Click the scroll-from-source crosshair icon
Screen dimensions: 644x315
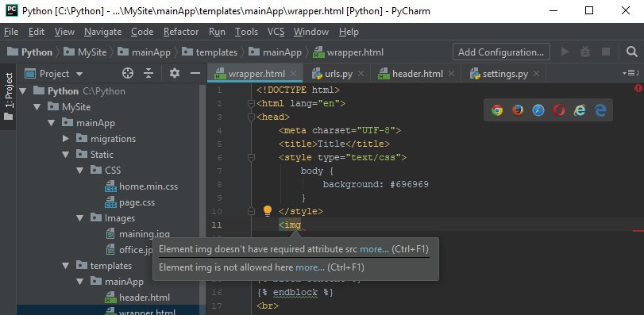pyautogui.click(x=128, y=74)
